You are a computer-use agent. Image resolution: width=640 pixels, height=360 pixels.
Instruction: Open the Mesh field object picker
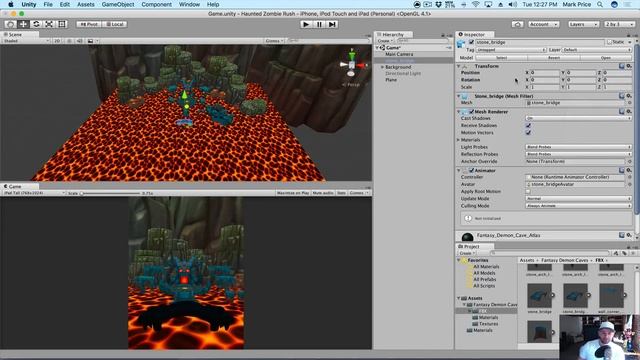[x=629, y=103]
